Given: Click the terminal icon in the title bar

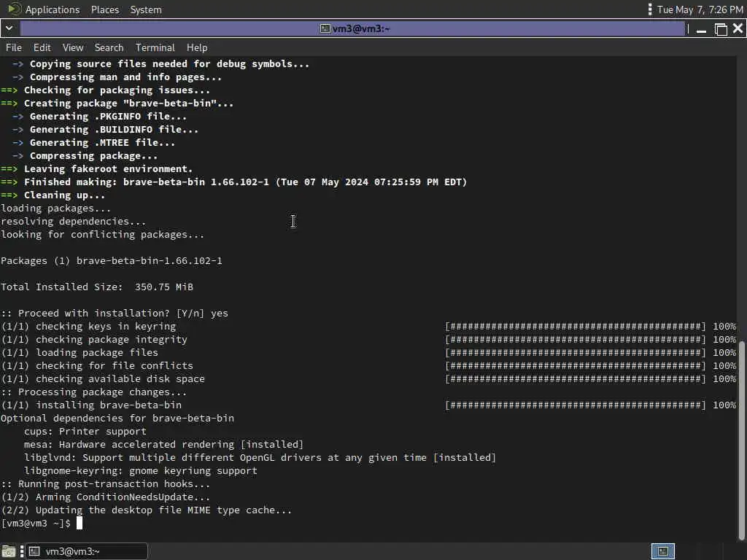Looking at the screenshot, I should point(325,28).
